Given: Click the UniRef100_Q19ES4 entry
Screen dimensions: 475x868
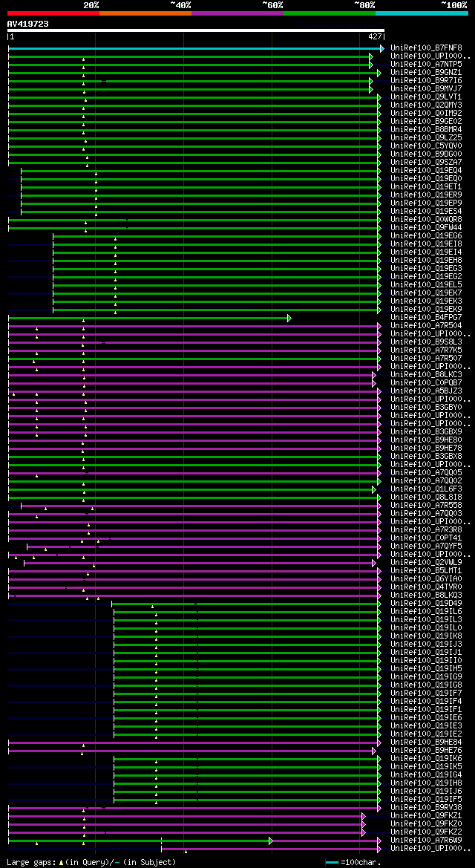Looking at the screenshot, I should tap(426, 212).
